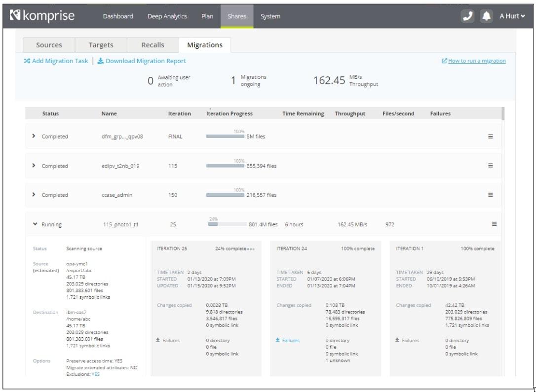
Task: Click the phone support icon
Action: (x=467, y=16)
